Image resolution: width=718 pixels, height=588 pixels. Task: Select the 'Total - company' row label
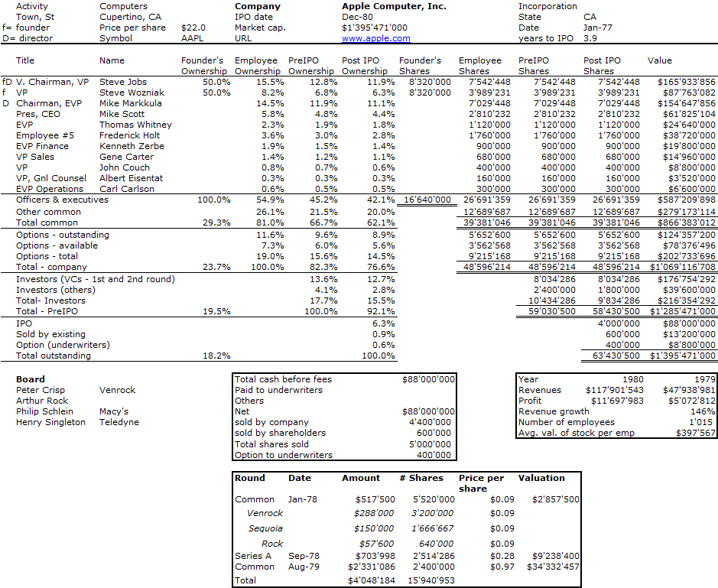[51, 267]
